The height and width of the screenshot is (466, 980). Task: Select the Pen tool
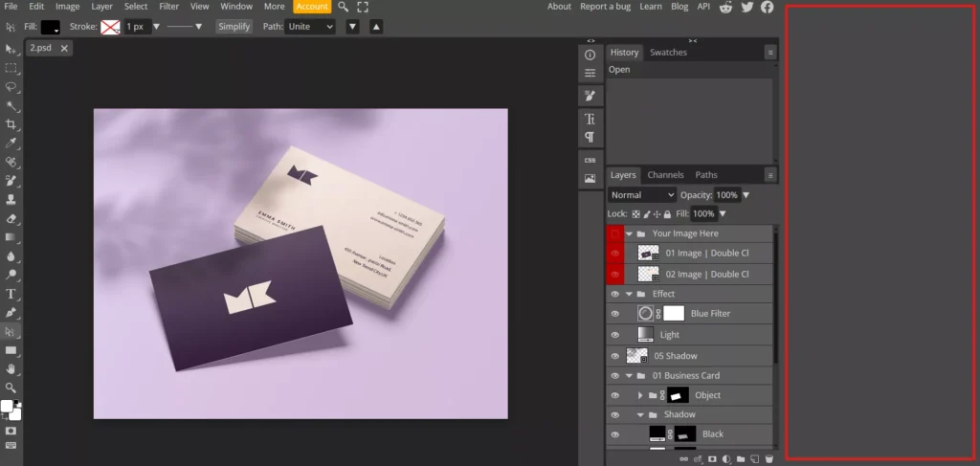tap(11, 312)
